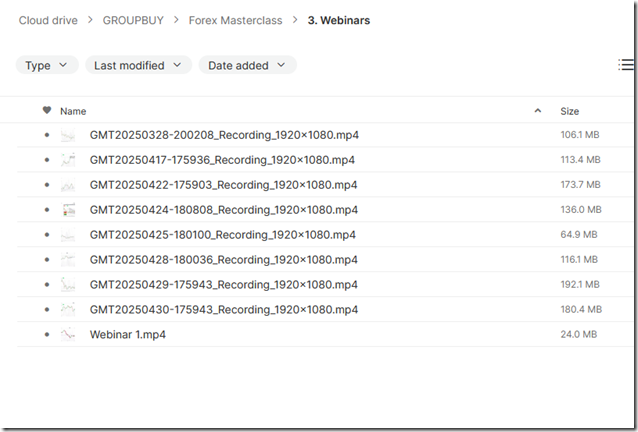The width and height of the screenshot is (638, 432).
Task: Expand the Last modified filter
Action: [x=138, y=65]
